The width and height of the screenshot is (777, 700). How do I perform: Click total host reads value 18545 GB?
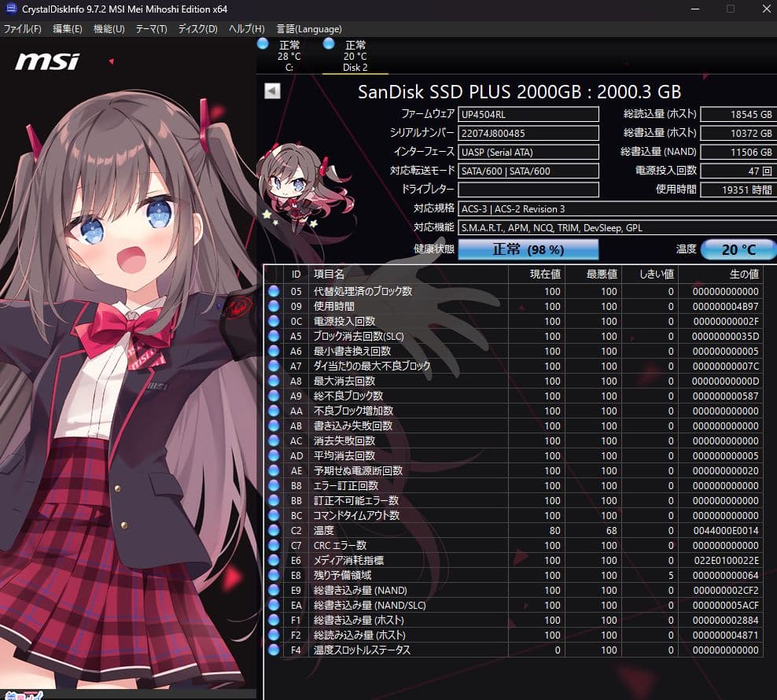[x=738, y=115]
